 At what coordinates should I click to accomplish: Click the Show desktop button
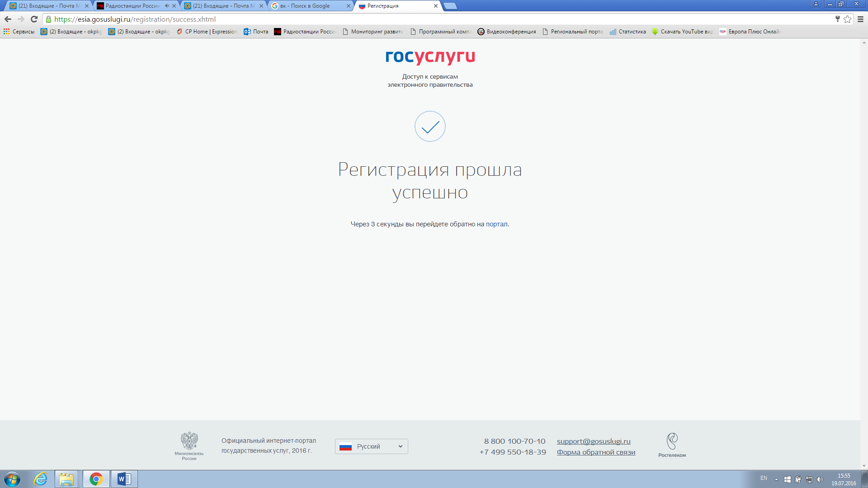pos(864,479)
